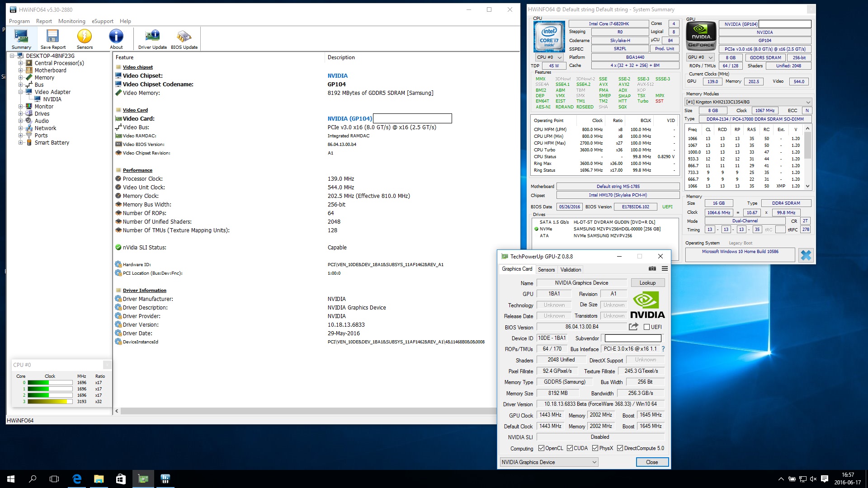Click the BIOS Update icon
This screenshot has width=868, height=488.
click(x=184, y=38)
